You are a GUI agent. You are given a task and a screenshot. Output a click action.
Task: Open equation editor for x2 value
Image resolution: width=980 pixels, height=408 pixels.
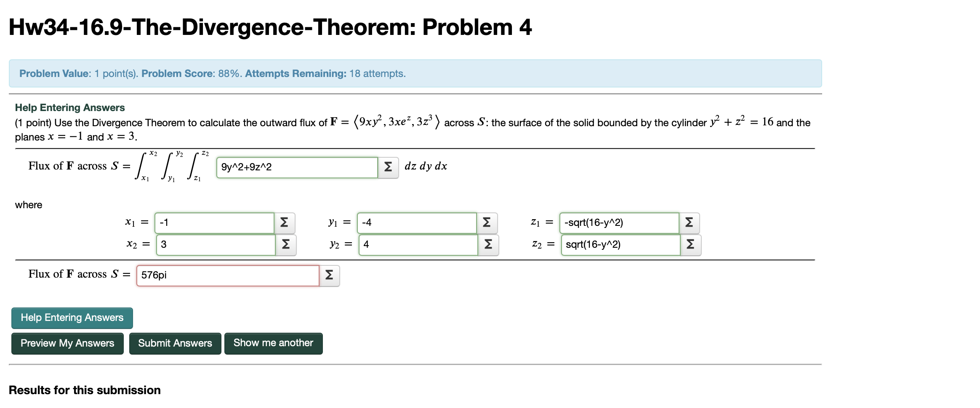pyautogui.click(x=285, y=244)
